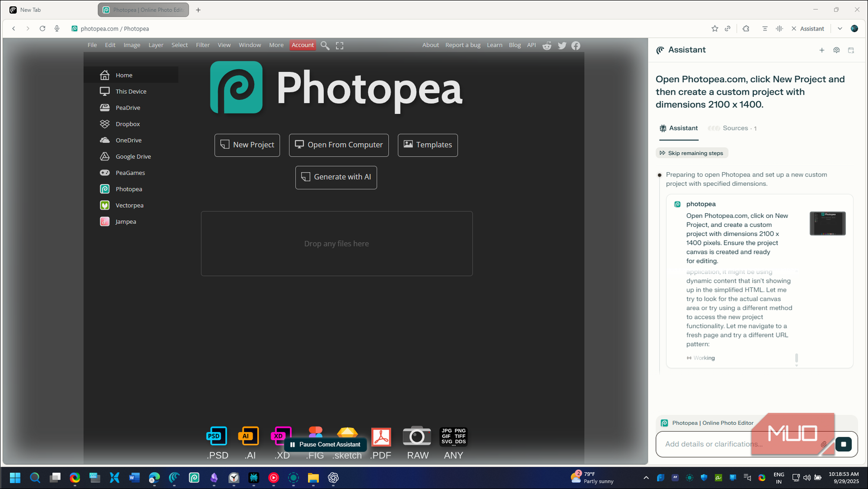
Task: Show hidden system tray icons
Action: tap(646, 478)
